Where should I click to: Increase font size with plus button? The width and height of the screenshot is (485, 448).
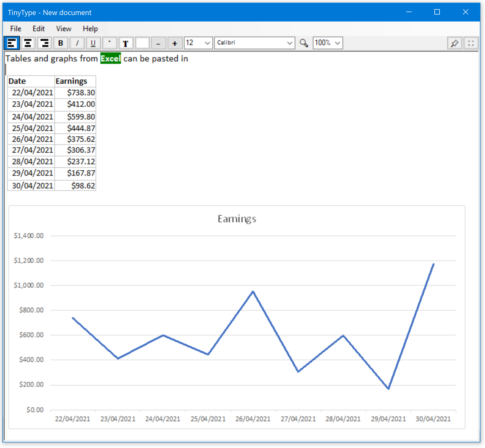click(175, 43)
